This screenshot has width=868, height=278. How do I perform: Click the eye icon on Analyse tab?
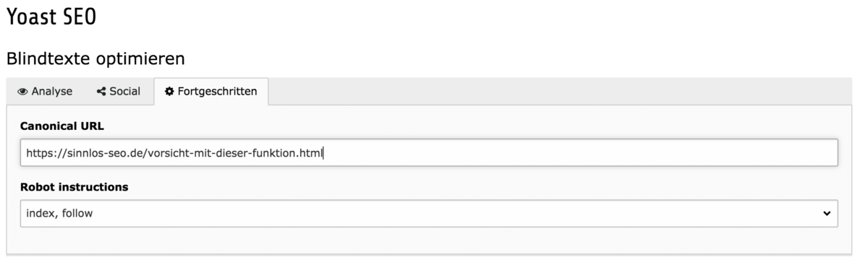tap(22, 92)
